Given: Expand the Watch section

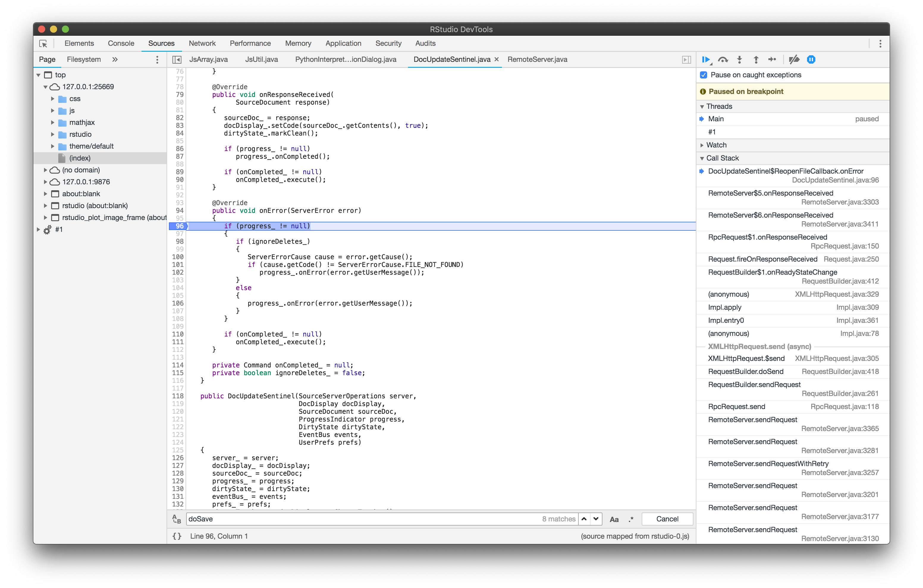Looking at the screenshot, I should [716, 145].
